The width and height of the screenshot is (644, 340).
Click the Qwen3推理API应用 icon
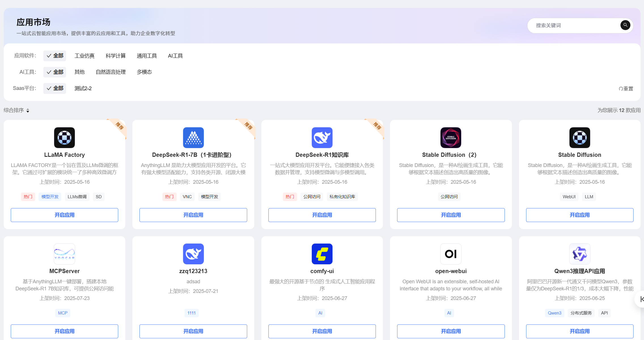click(580, 254)
